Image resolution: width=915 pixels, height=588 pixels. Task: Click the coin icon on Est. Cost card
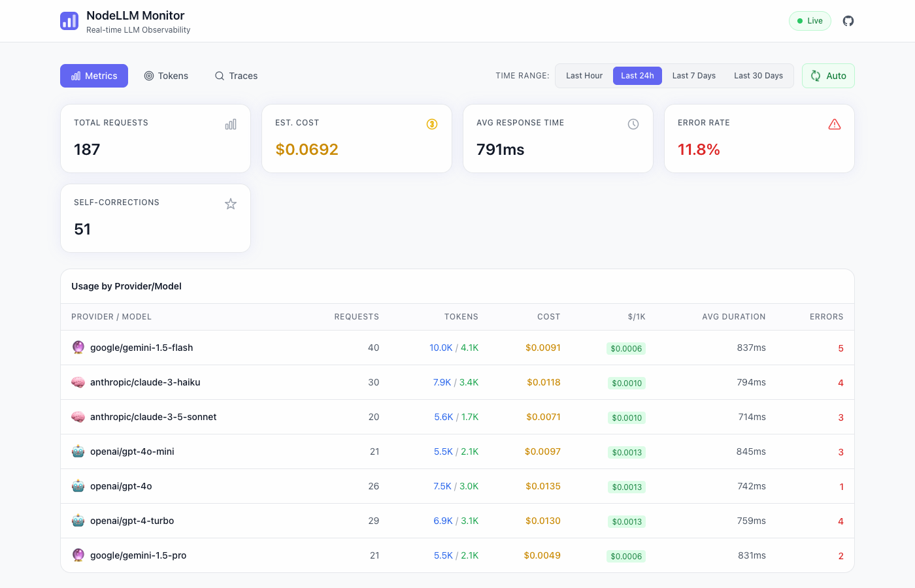pos(431,123)
